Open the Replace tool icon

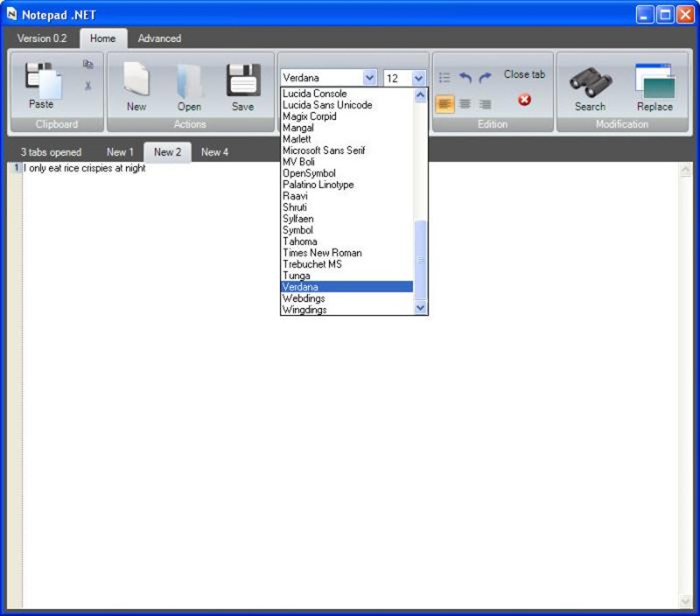(x=655, y=80)
